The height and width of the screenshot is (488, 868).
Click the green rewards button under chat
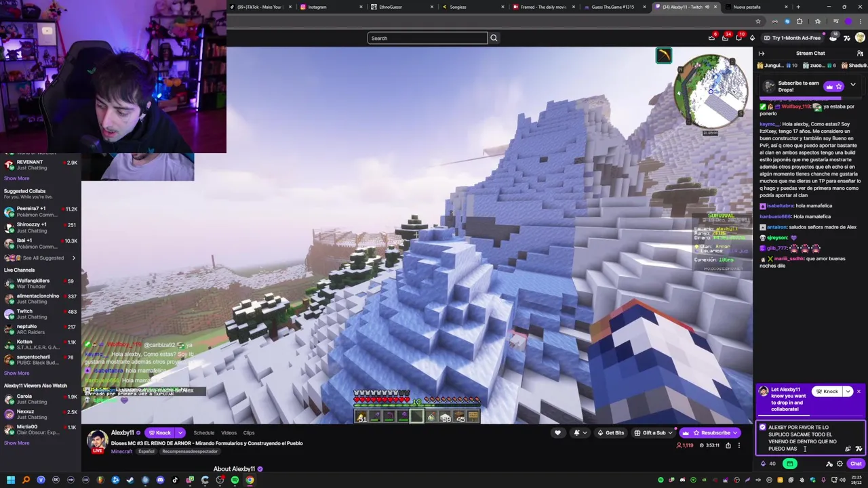790,464
